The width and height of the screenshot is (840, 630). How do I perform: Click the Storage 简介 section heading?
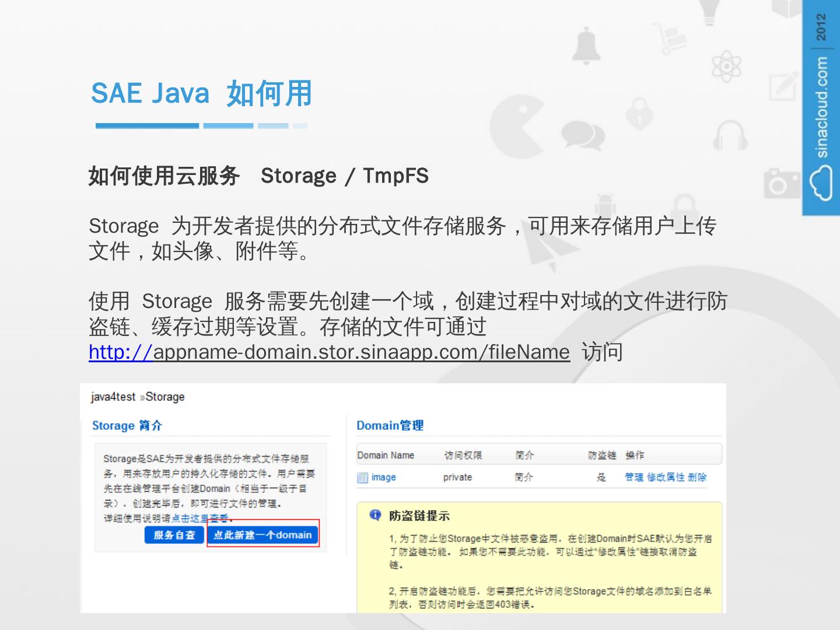127,425
